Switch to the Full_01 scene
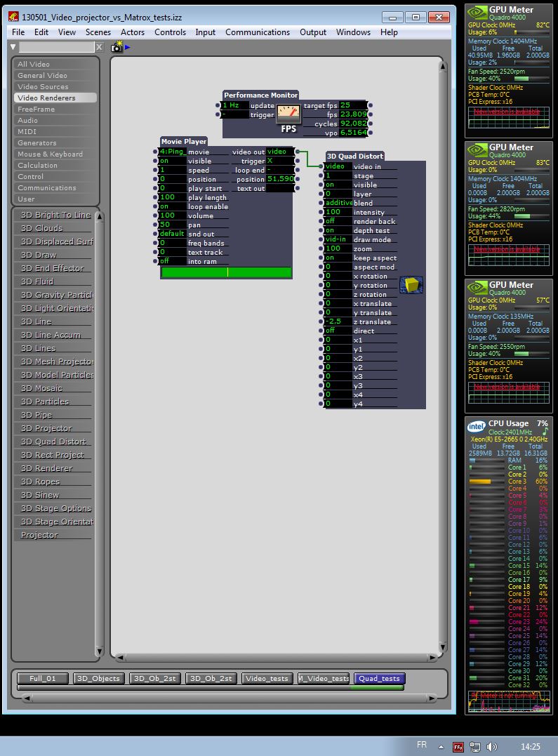558x756 pixels. coord(42,678)
